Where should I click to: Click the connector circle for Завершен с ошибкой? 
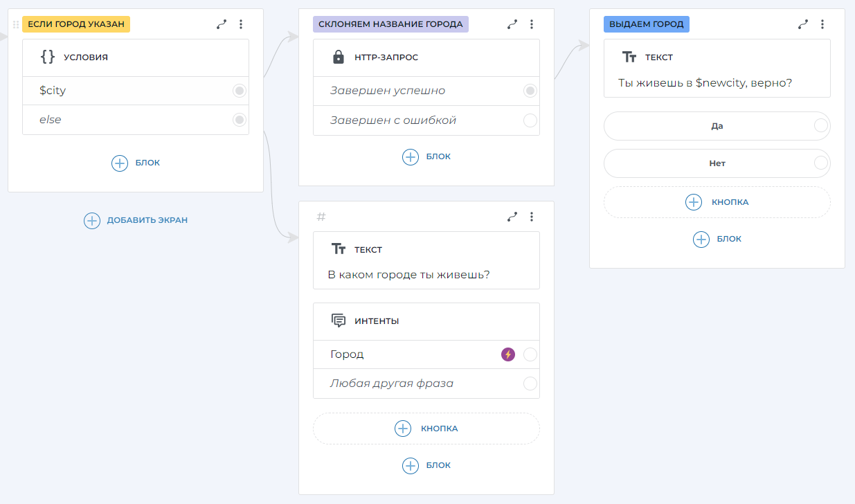530,120
